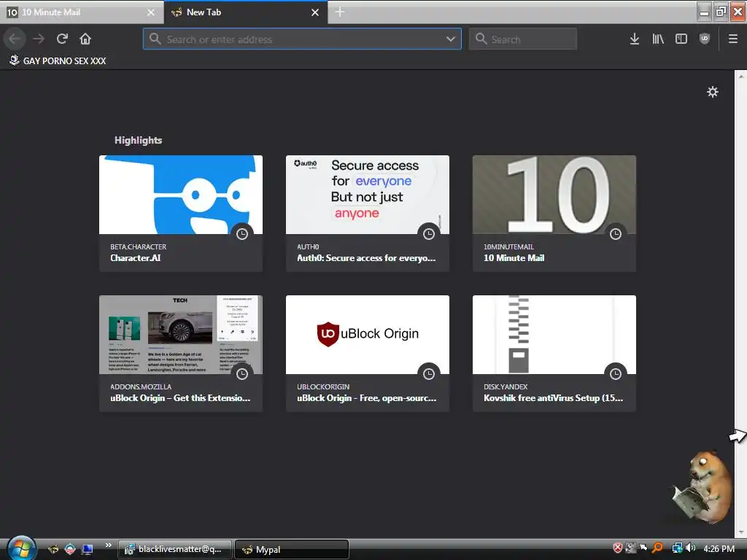Screen dimensions: 747x560
Task: Click the Auth0: Secure access title link
Action: [x=366, y=258]
